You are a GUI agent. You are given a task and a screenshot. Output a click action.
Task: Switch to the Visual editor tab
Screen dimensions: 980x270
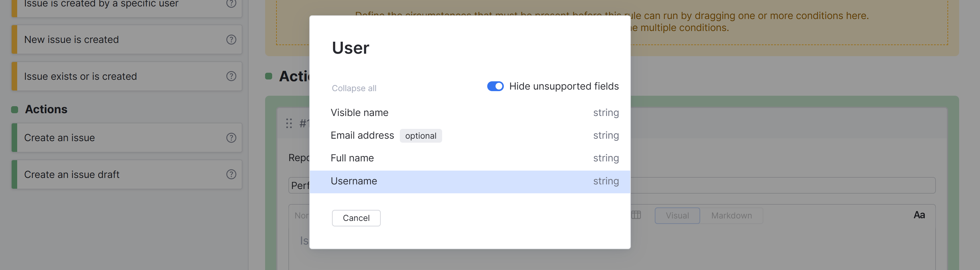(677, 216)
